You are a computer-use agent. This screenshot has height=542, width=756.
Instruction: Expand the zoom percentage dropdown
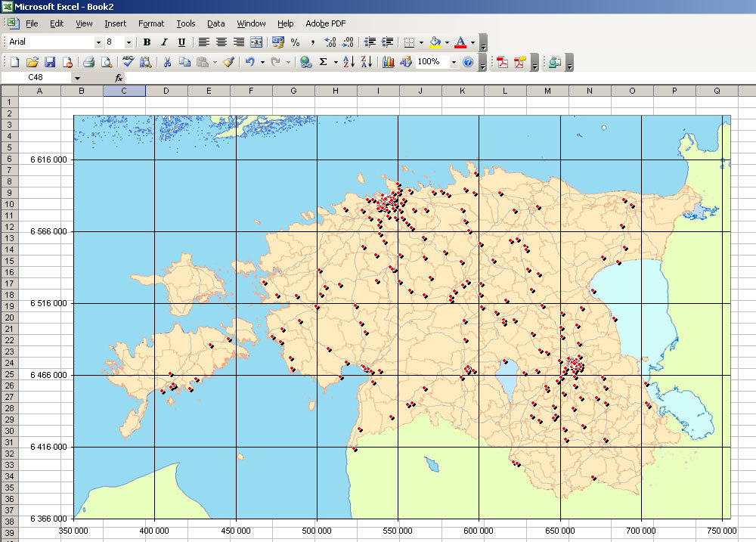[454, 63]
